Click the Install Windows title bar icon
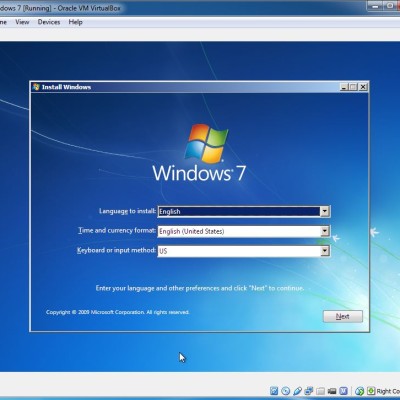This screenshot has width=400, height=400. click(x=36, y=87)
